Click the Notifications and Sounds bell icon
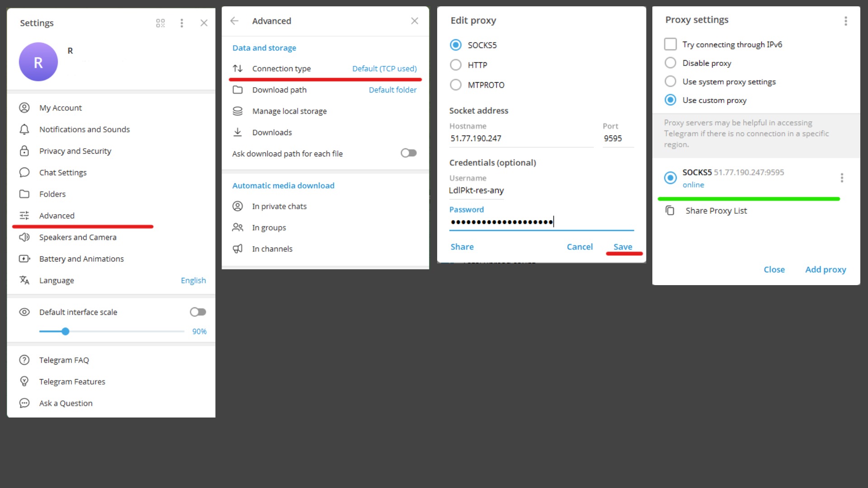The height and width of the screenshot is (488, 868). pos(24,129)
